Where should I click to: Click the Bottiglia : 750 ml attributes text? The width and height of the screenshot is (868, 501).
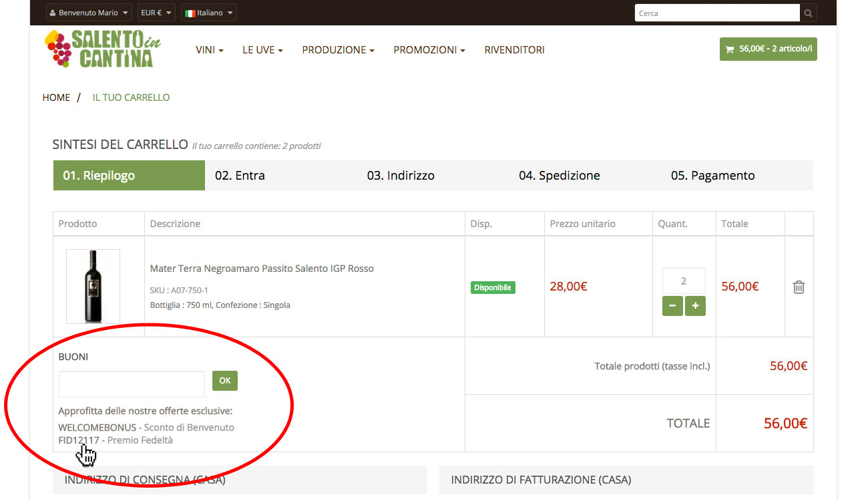tap(220, 305)
